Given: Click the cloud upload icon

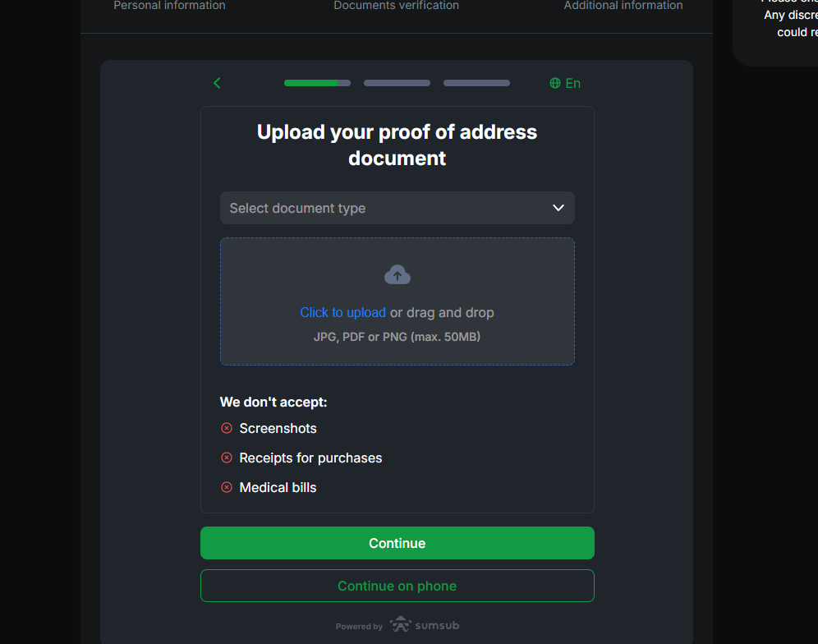Looking at the screenshot, I should click(398, 275).
